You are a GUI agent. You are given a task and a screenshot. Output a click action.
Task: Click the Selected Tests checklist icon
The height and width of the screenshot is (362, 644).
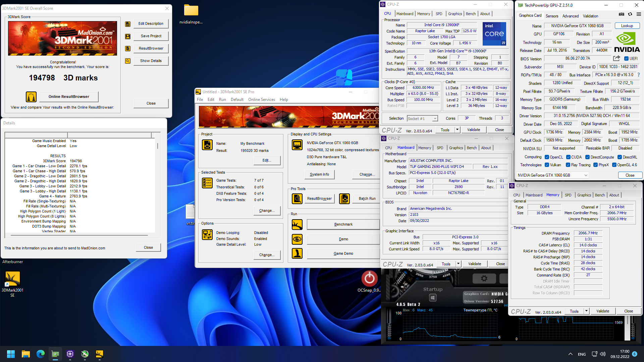tap(207, 183)
